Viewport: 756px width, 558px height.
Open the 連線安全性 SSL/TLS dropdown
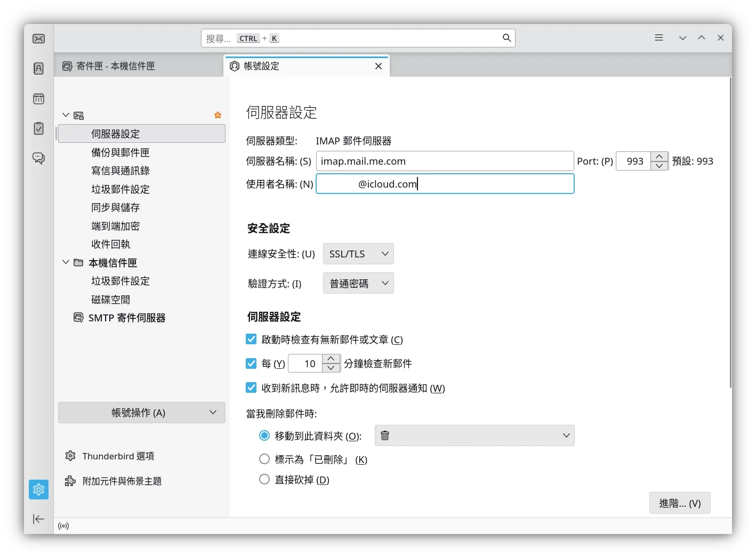358,254
